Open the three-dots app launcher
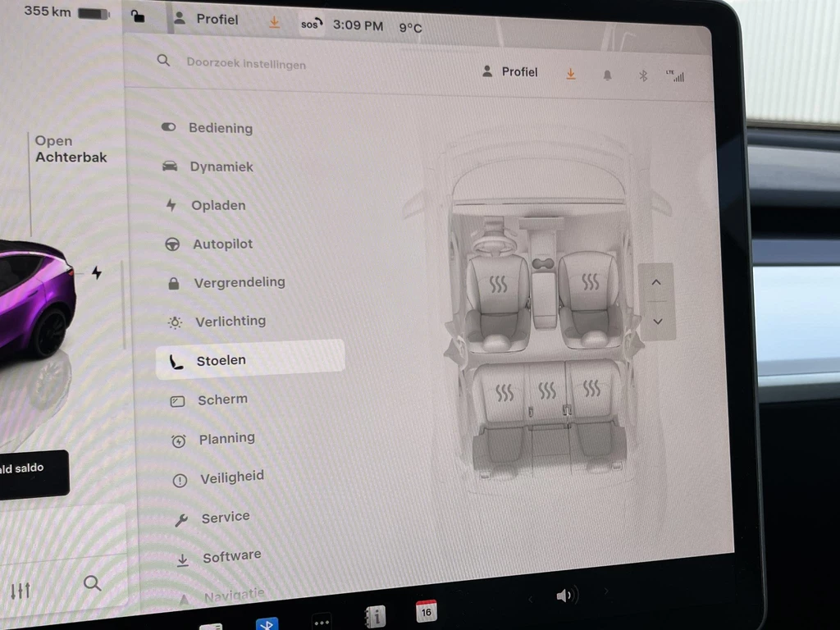840x630 pixels. coord(322,622)
